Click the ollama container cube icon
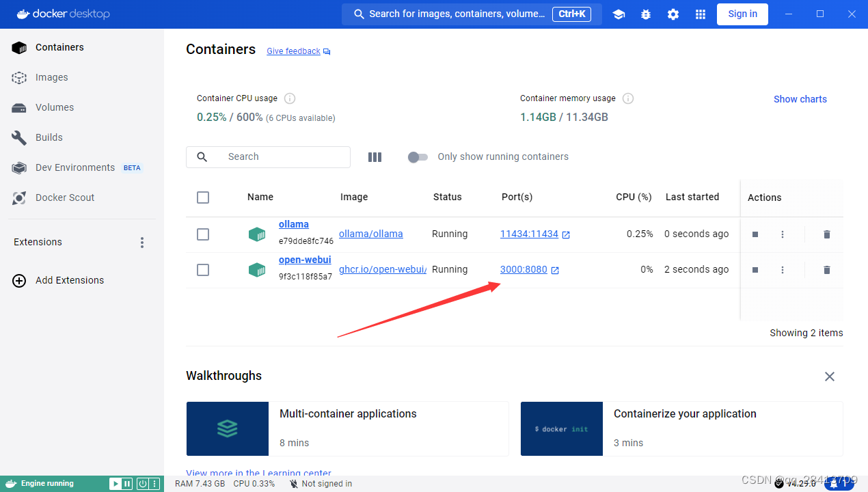 257,234
